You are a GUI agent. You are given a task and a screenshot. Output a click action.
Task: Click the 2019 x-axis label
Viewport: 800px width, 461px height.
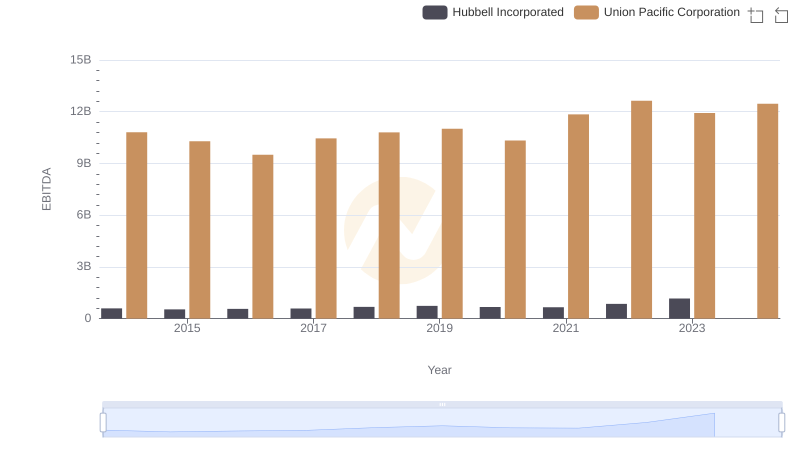[439, 328]
